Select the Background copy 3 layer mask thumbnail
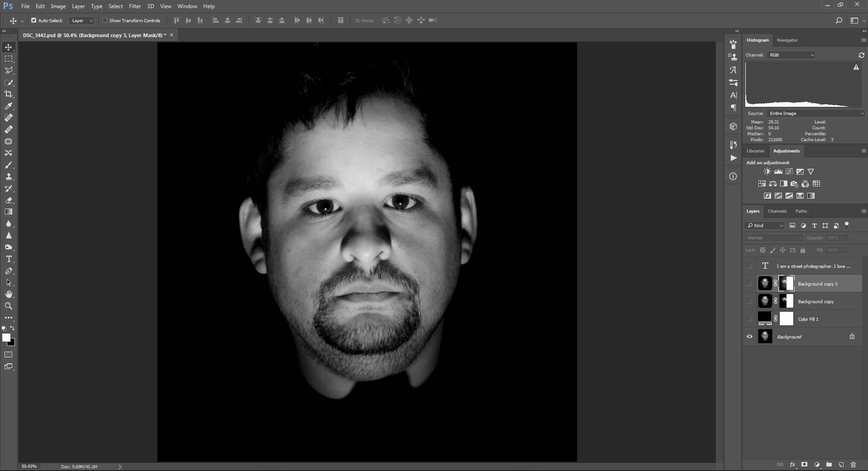The height and width of the screenshot is (471, 868). pos(787,284)
